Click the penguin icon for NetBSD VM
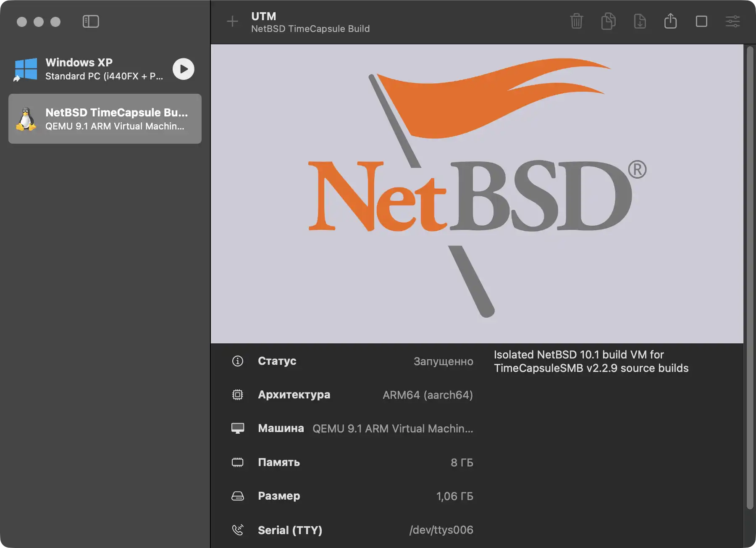 (x=26, y=119)
